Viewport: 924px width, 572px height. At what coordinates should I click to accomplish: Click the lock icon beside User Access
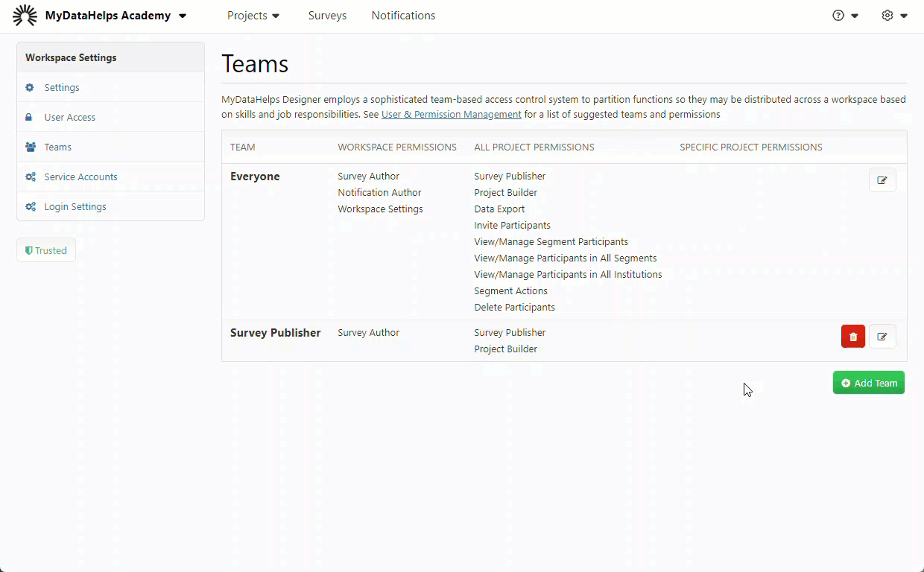pyautogui.click(x=30, y=117)
